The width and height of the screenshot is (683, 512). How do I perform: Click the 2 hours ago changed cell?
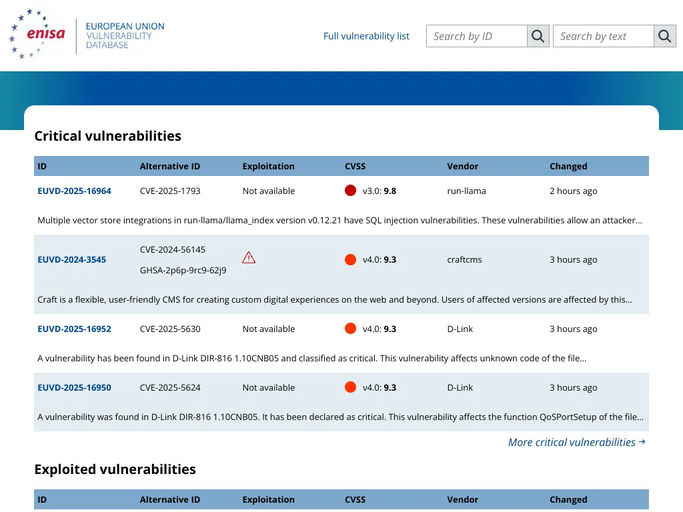point(573,191)
